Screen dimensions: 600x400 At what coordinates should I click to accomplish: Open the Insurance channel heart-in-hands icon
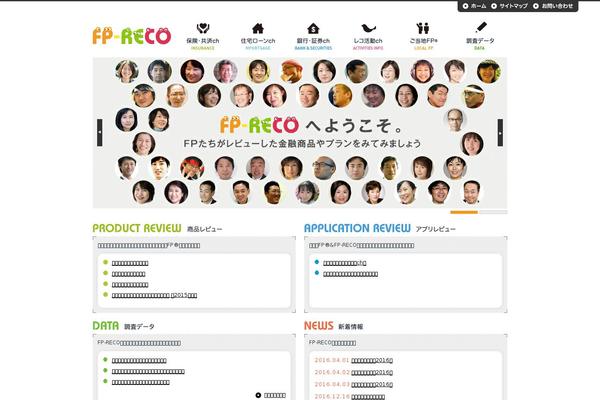203,29
